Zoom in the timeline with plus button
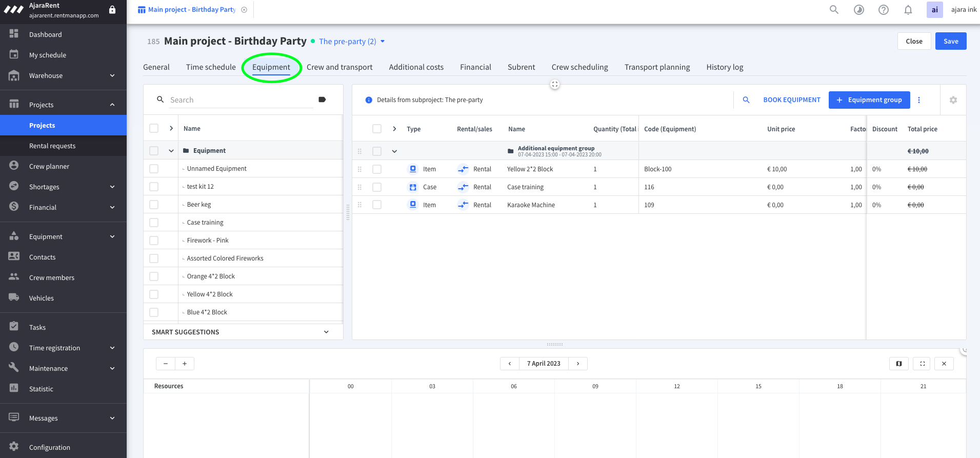 [185, 364]
